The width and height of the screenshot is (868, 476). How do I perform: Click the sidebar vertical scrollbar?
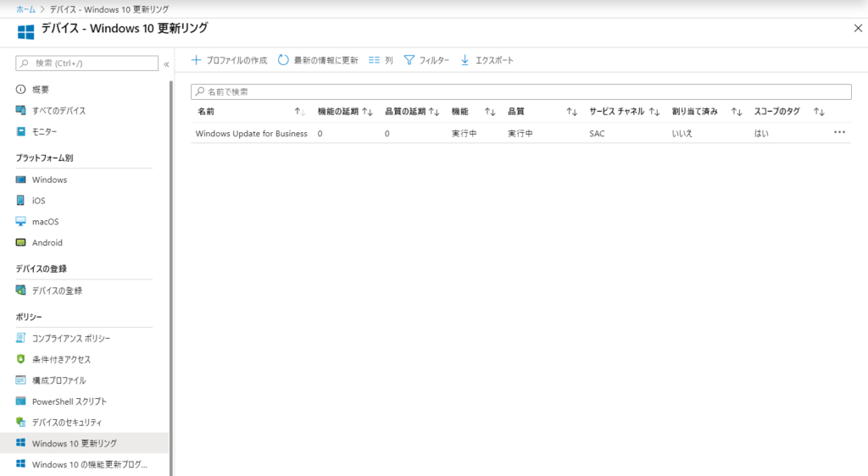coord(171,276)
